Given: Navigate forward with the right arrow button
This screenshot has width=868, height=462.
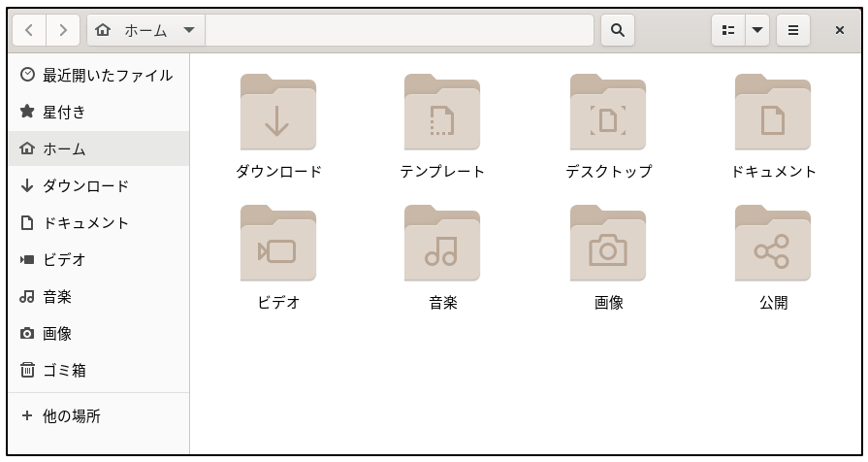Looking at the screenshot, I should [63, 30].
